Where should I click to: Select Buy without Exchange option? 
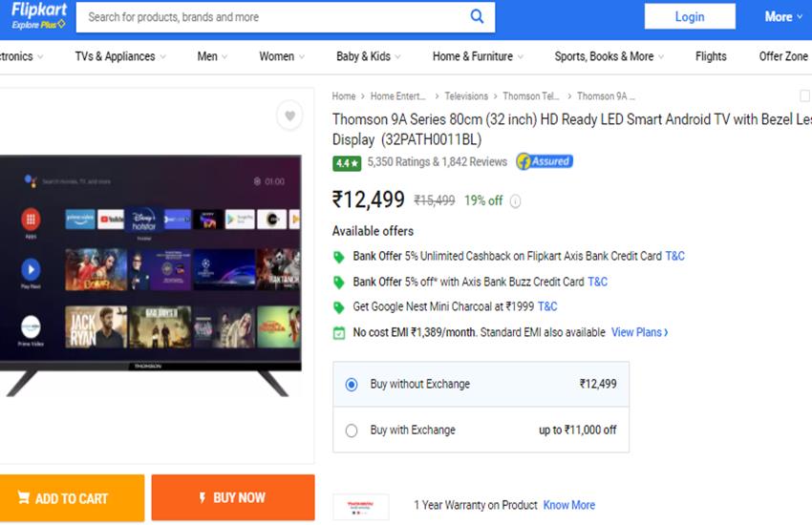[x=352, y=385]
